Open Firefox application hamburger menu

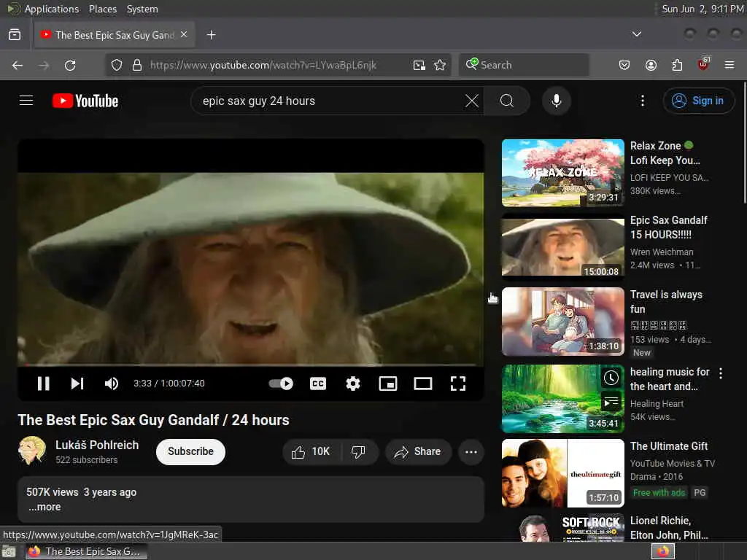point(729,65)
